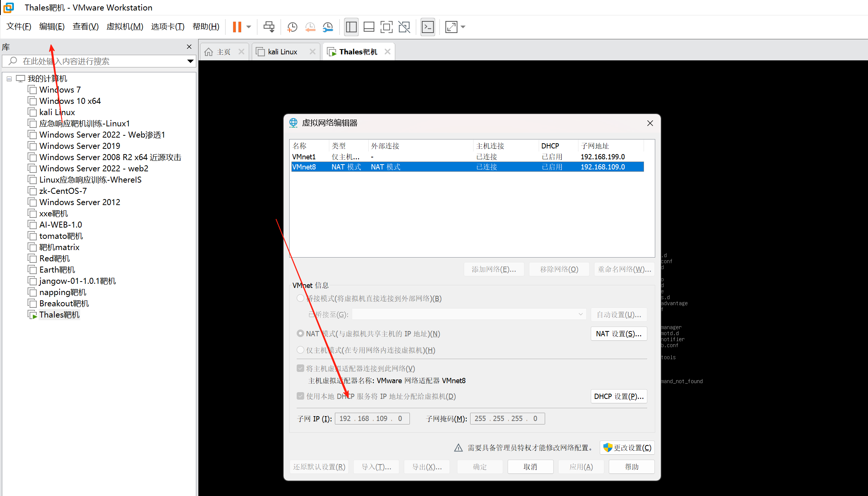Screen dimensions: 868x496
Task: Open the console view icon
Action: (428, 27)
